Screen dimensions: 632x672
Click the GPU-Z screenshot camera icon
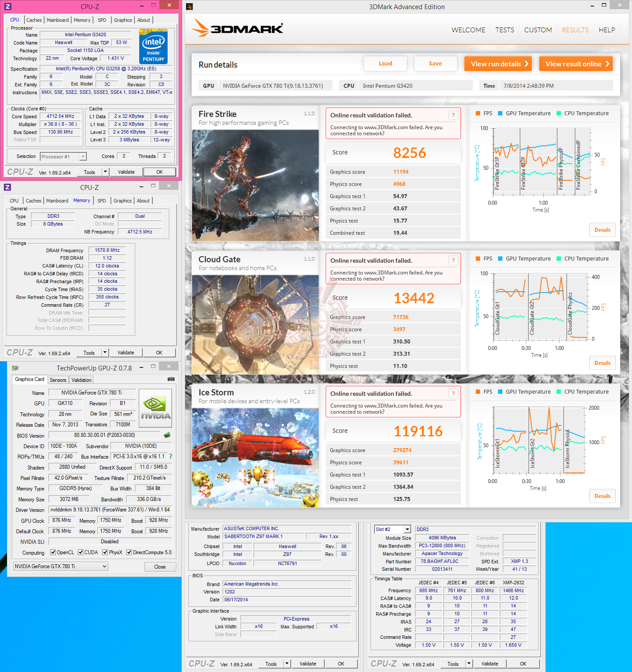click(x=171, y=379)
